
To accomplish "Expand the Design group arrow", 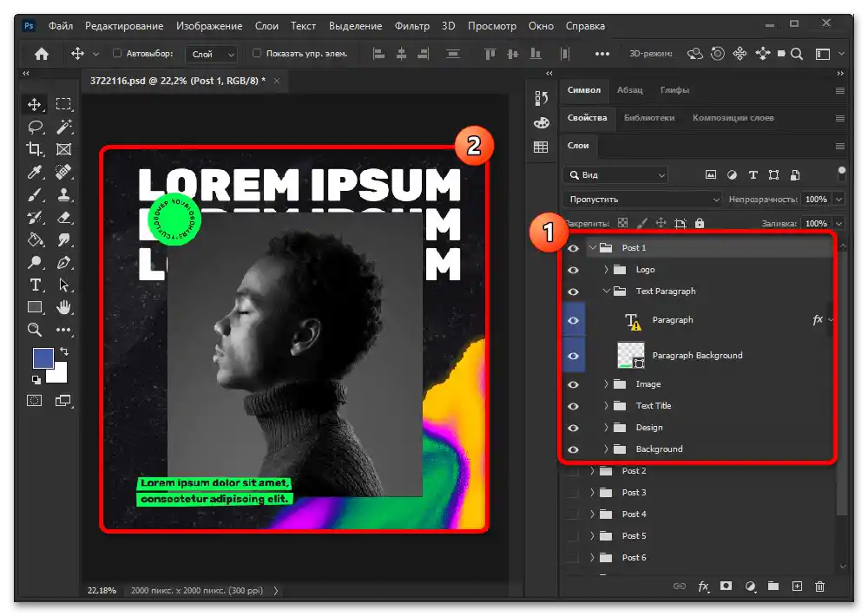I will tap(606, 427).
